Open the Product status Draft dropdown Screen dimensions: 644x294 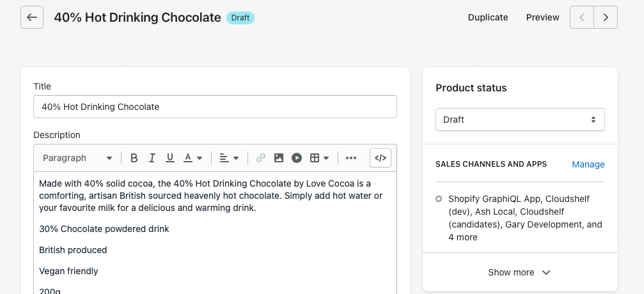coord(520,120)
